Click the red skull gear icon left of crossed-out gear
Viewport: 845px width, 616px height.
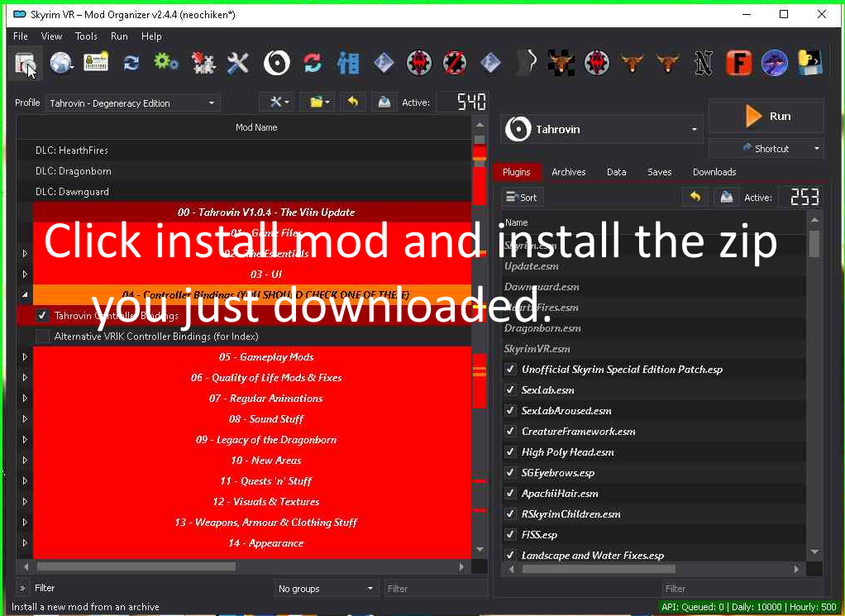click(x=419, y=63)
